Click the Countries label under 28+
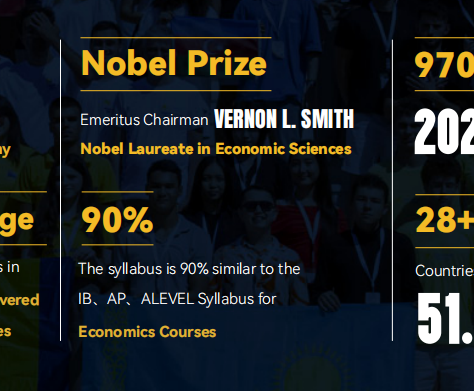Image resolution: width=474 pixels, height=391 pixels. tap(445, 271)
